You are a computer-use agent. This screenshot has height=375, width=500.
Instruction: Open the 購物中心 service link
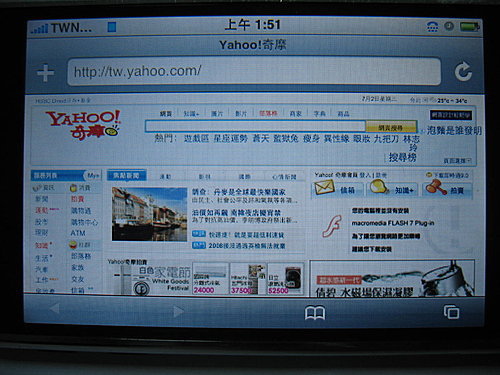(x=84, y=222)
